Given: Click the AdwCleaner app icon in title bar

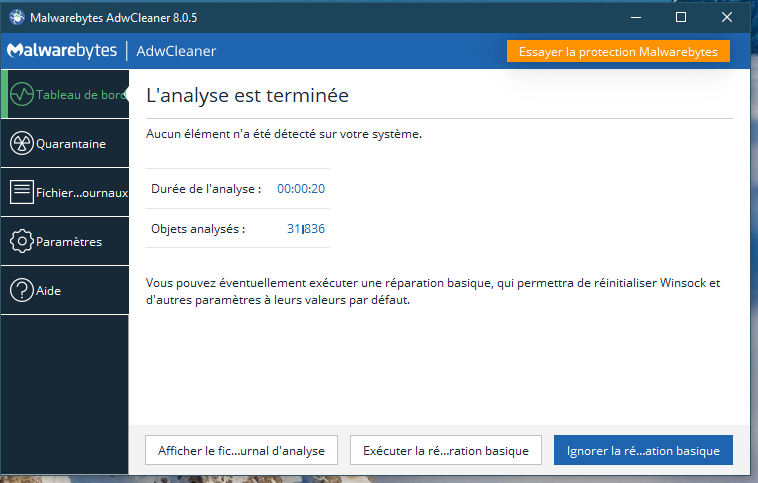Looking at the screenshot, I should click(17, 17).
